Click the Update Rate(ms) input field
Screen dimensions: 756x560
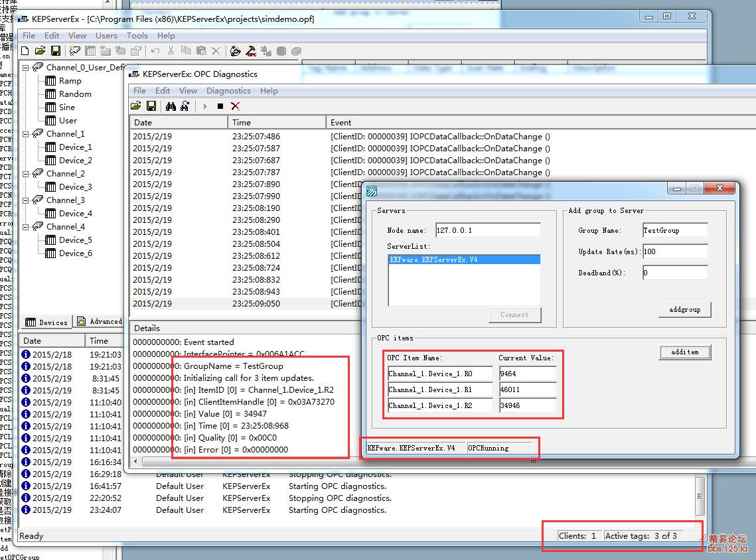[x=674, y=251]
